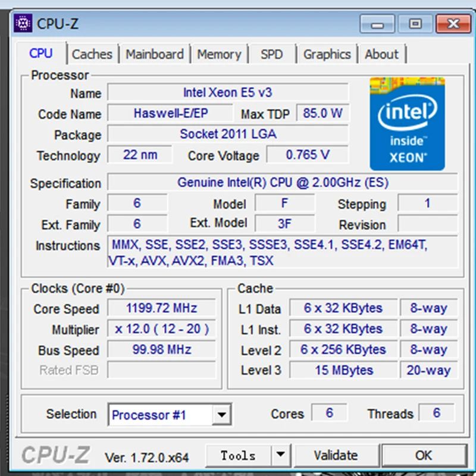Click the L1 Inst. size 6 x 32 KBytes

coord(343,329)
